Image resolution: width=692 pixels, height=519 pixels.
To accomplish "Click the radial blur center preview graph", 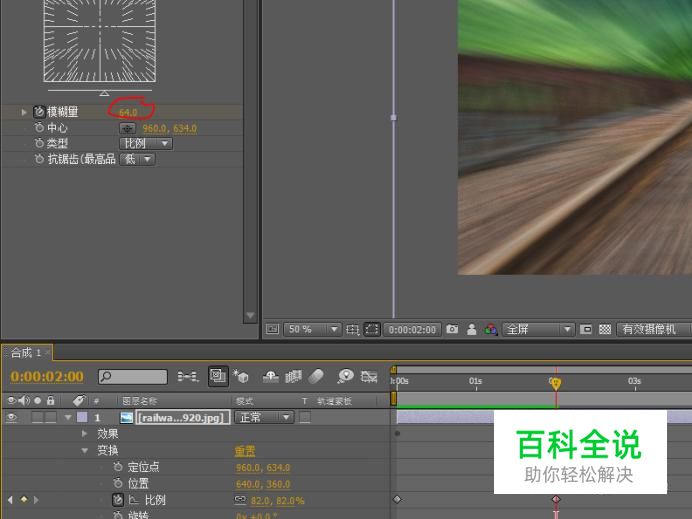I will pyautogui.click(x=100, y=41).
